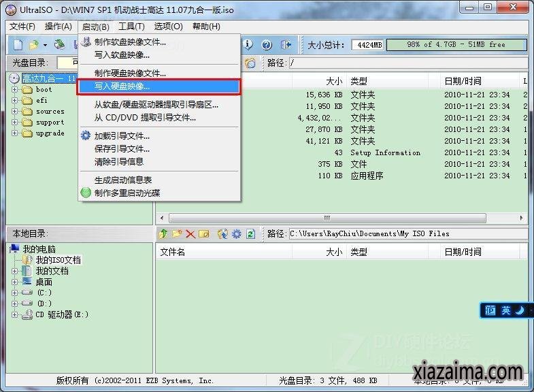Expand the (C:) drive node
Screen dimensions: 534x392
click(x=15, y=293)
